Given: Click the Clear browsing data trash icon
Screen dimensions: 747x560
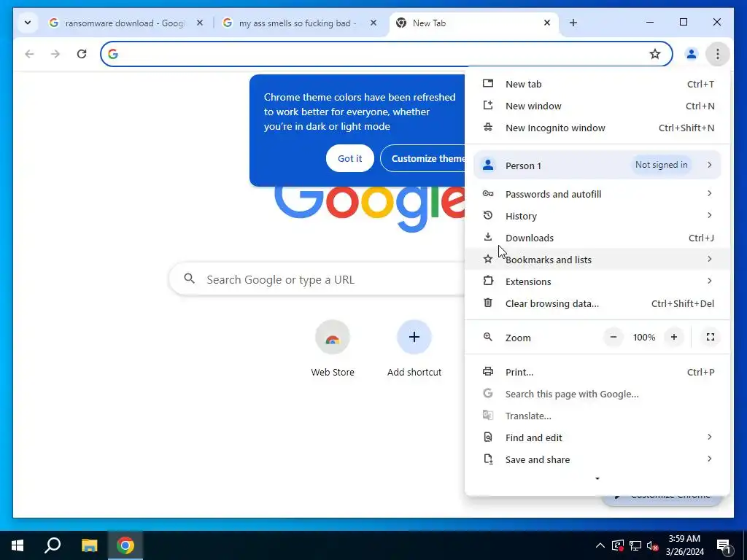Looking at the screenshot, I should (488, 303).
